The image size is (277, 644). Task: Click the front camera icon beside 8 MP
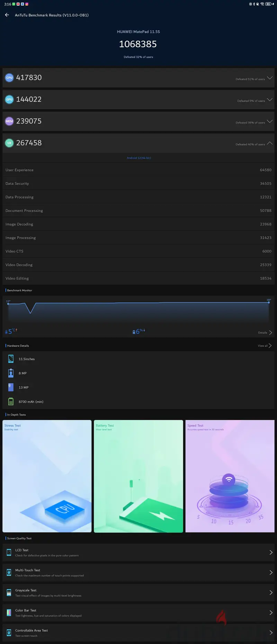11,373
